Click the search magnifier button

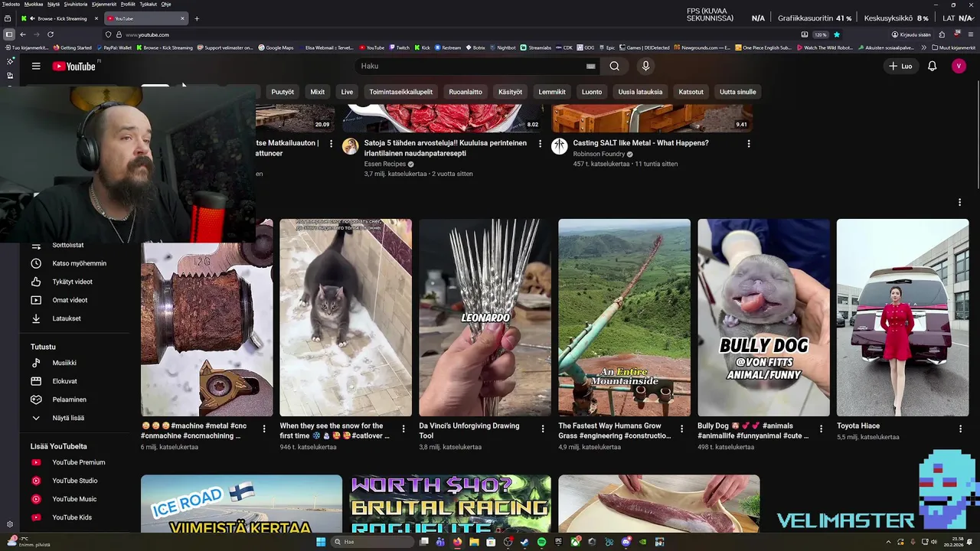[x=614, y=66]
